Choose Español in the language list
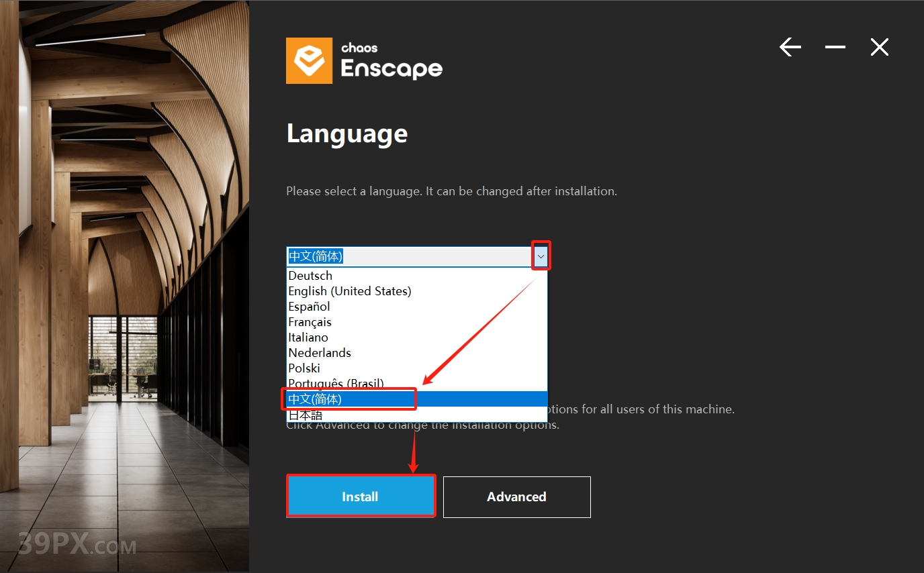 309,306
